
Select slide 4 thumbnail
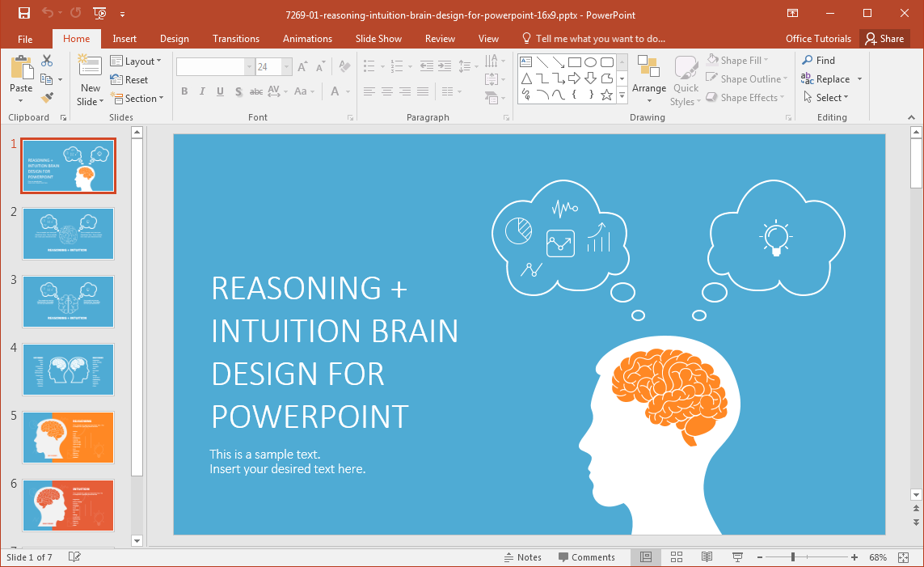[68, 370]
